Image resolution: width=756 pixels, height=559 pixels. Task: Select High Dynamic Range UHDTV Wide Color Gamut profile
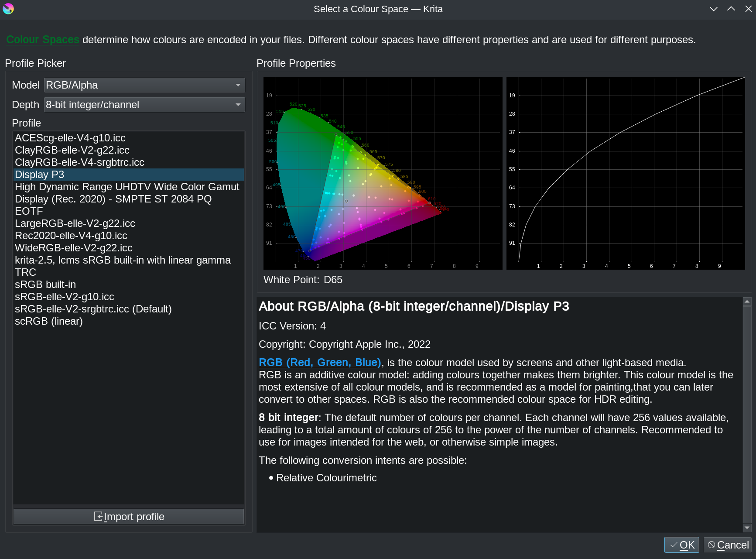(129, 199)
